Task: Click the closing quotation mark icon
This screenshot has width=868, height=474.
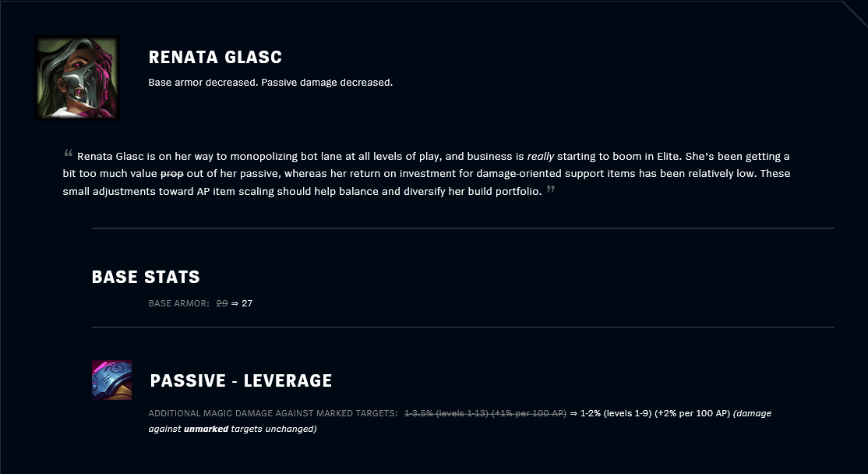Action: pos(551,189)
